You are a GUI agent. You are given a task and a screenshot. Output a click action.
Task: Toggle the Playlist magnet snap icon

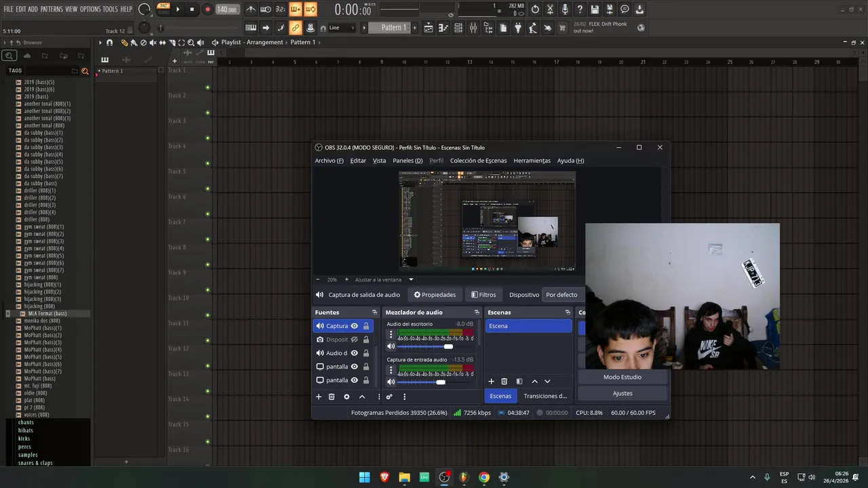click(109, 43)
